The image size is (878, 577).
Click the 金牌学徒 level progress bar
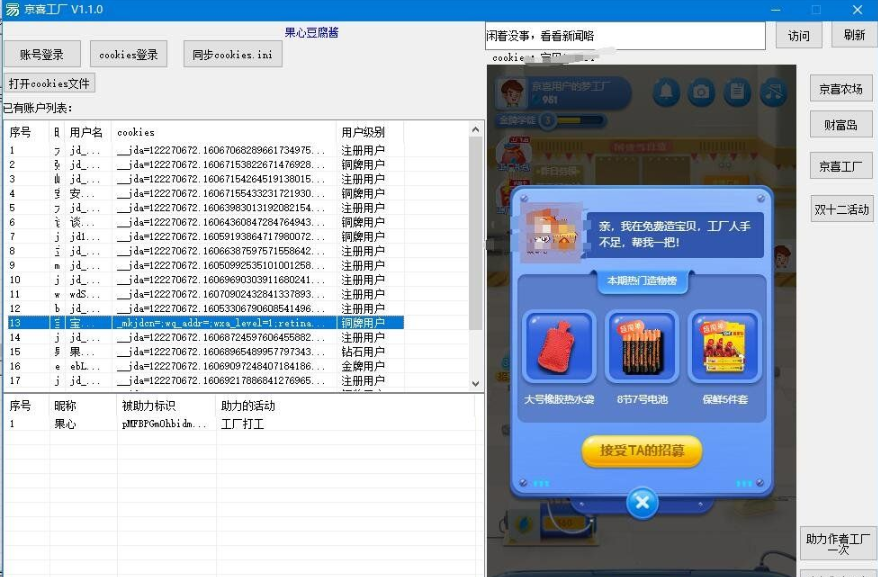551,120
